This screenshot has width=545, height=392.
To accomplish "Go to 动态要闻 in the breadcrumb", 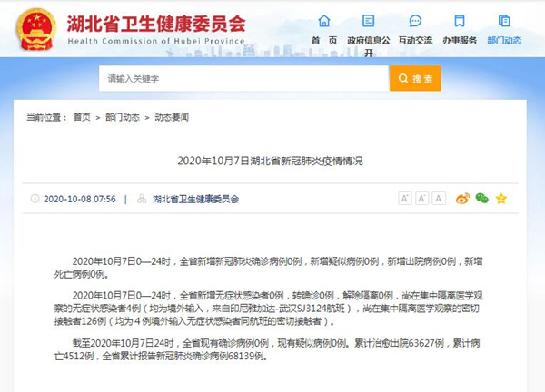I will [172, 117].
